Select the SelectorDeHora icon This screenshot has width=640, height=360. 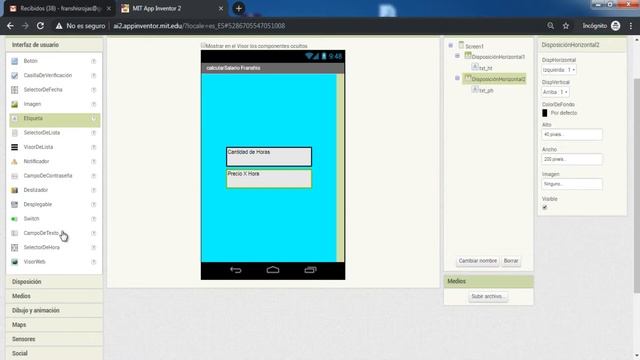(15, 247)
